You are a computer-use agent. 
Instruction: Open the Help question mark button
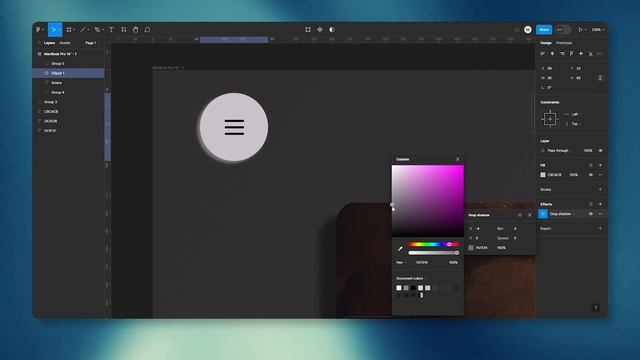coord(596,308)
